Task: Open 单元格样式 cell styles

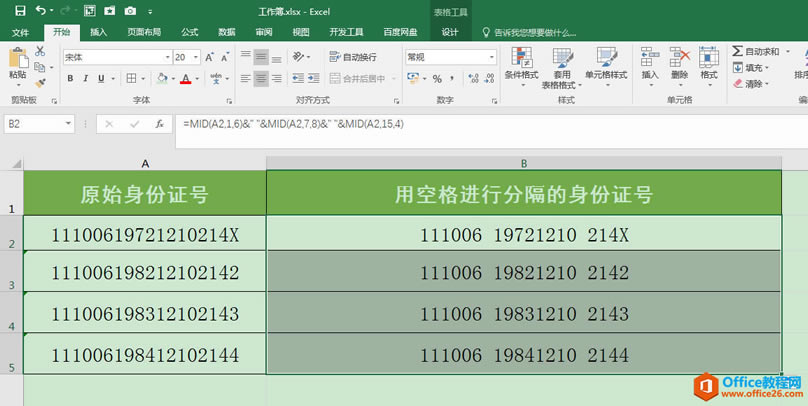Action: tap(606, 65)
